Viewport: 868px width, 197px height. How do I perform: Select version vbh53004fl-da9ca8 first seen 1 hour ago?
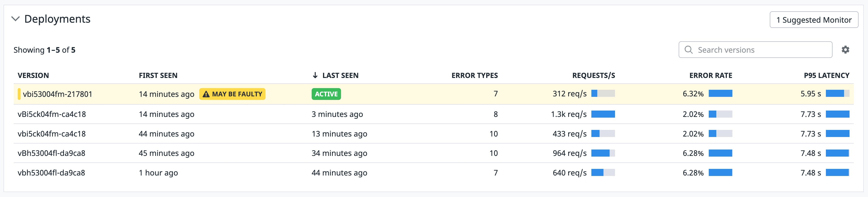point(158,173)
